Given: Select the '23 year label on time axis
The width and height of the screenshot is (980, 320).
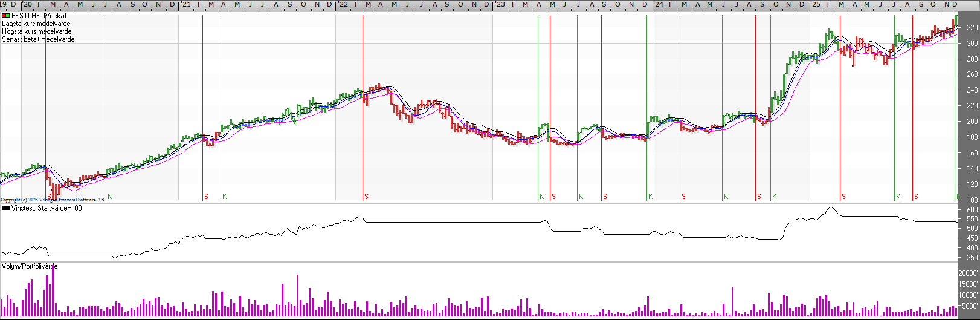Looking at the screenshot, I should point(500,5).
